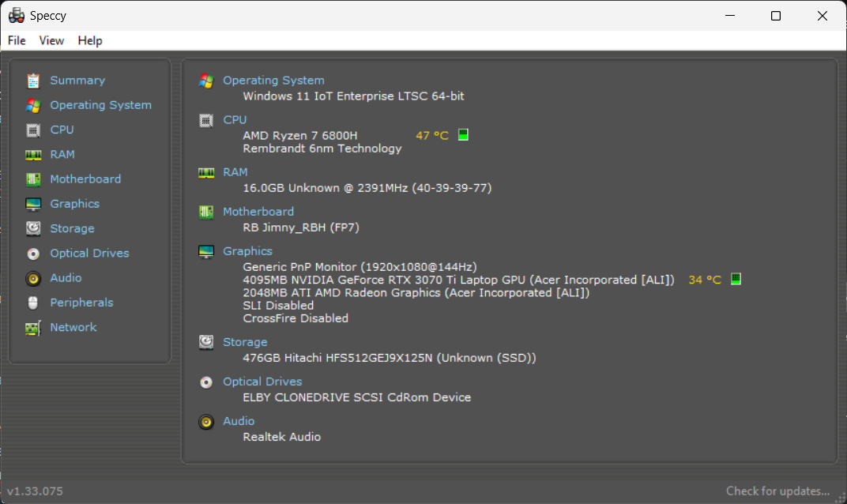This screenshot has height=504, width=847.
Task: Click the CPU chip icon in summary pane
Action: [x=206, y=120]
